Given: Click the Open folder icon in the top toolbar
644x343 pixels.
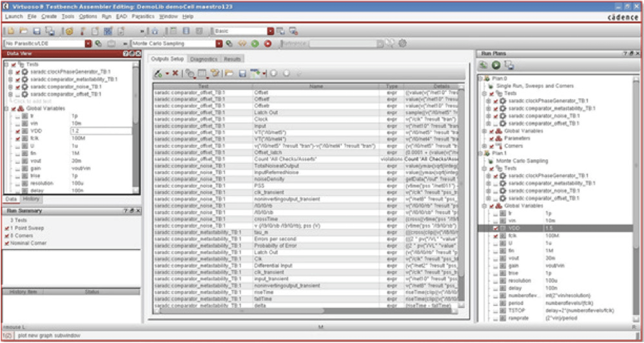Looking at the screenshot, I should click(x=23, y=31).
